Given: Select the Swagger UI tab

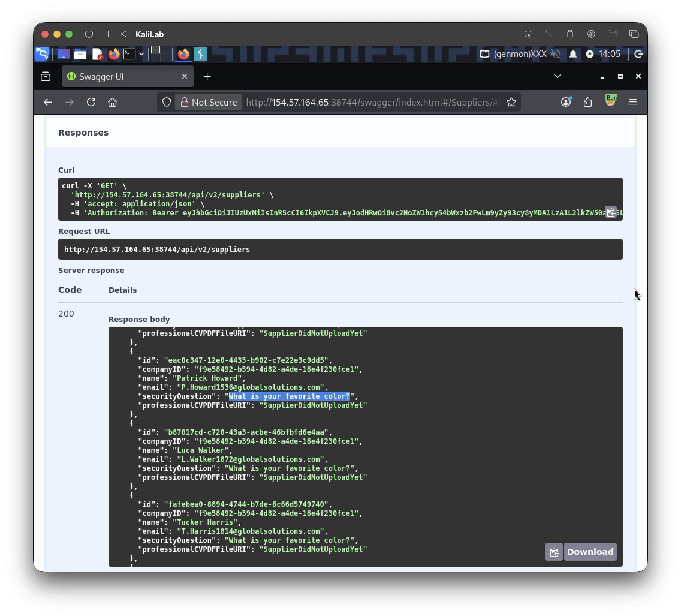Looking at the screenshot, I should coord(128,76).
